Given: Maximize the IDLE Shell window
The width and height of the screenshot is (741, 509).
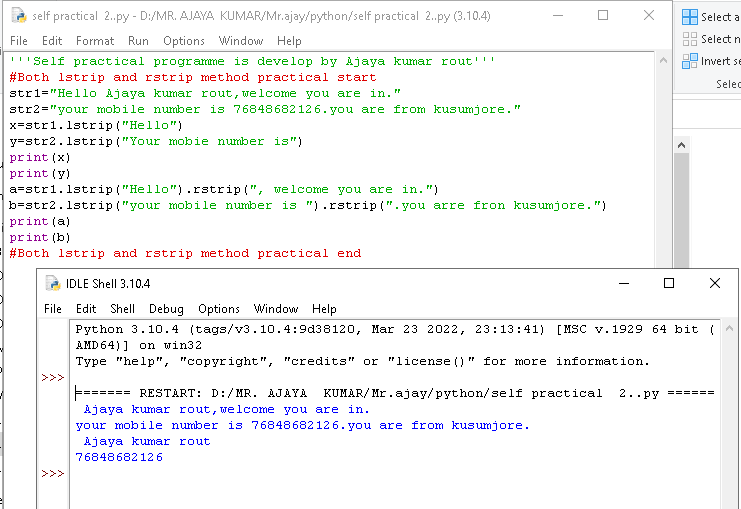Looking at the screenshot, I should click(669, 283).
